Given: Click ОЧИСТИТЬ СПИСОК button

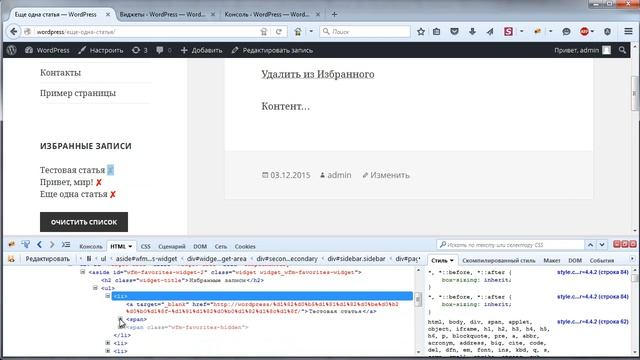Looking at the screenshot, I should [84, 222].
